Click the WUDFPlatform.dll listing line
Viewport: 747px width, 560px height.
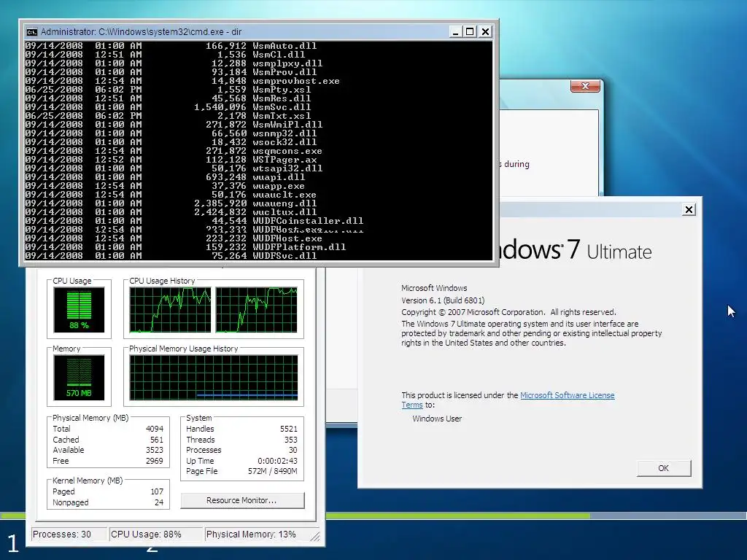186,247
